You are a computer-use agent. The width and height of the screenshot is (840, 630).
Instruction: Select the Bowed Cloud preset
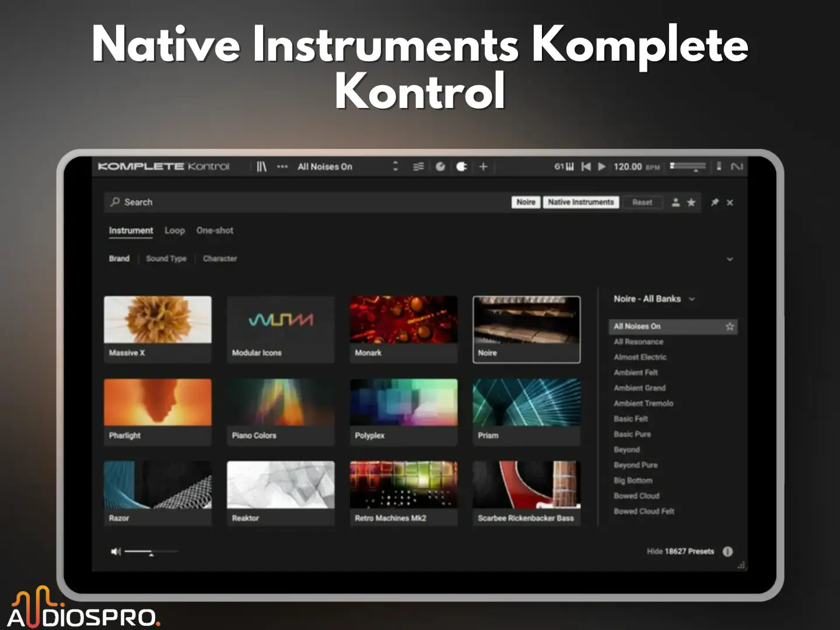pyautogui.click(x=636, y=496)
